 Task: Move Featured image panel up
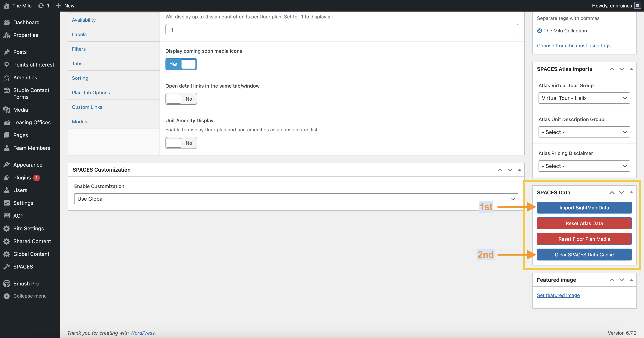(x=612, y=280)
